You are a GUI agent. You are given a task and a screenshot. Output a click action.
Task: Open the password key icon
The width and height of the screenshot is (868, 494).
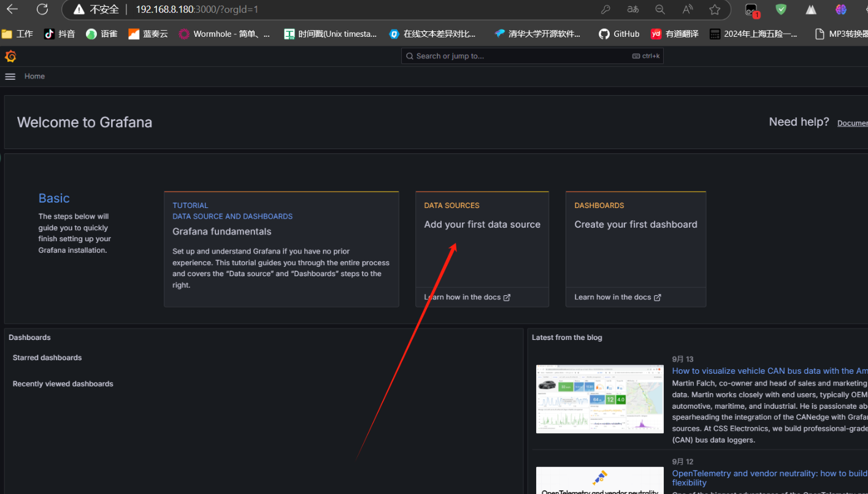[605, 9]
